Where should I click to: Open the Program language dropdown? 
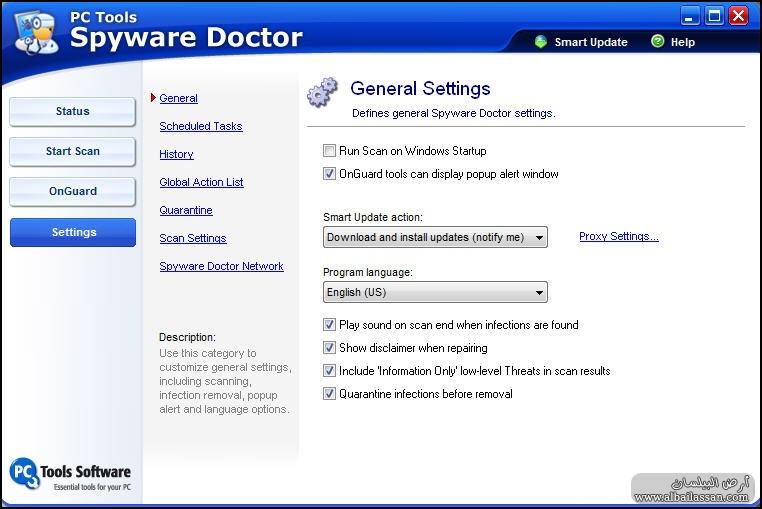coord(435,292)
